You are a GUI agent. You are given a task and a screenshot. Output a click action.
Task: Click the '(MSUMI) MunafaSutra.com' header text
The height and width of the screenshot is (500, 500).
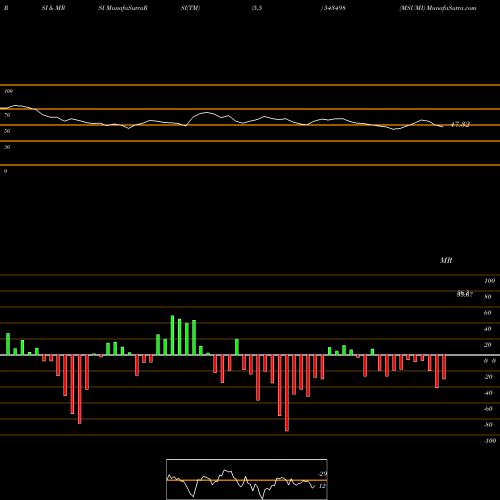click(x=438, y=8)
